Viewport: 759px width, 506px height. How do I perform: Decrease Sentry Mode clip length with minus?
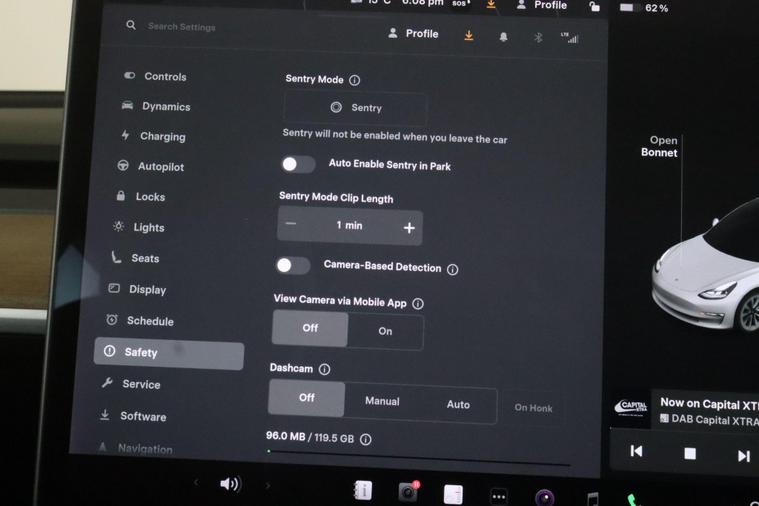pyautogui.click(x=291, y=224)
